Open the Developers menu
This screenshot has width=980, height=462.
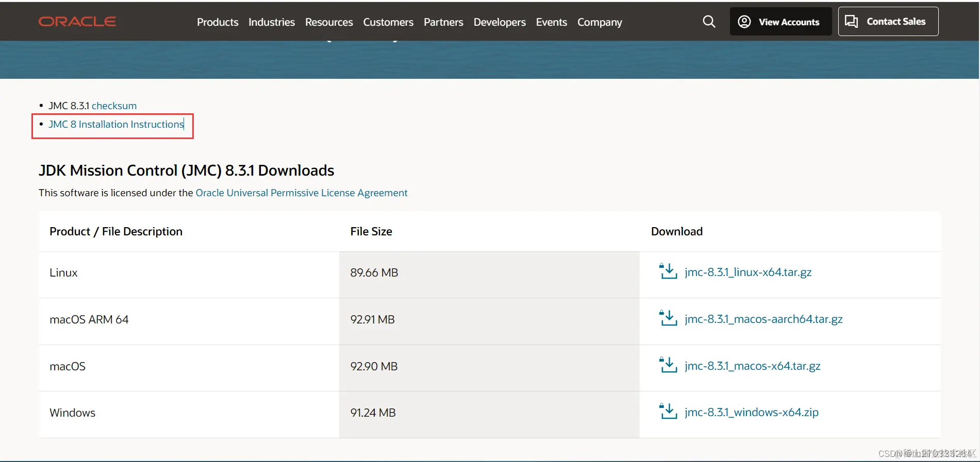[500, 22]
